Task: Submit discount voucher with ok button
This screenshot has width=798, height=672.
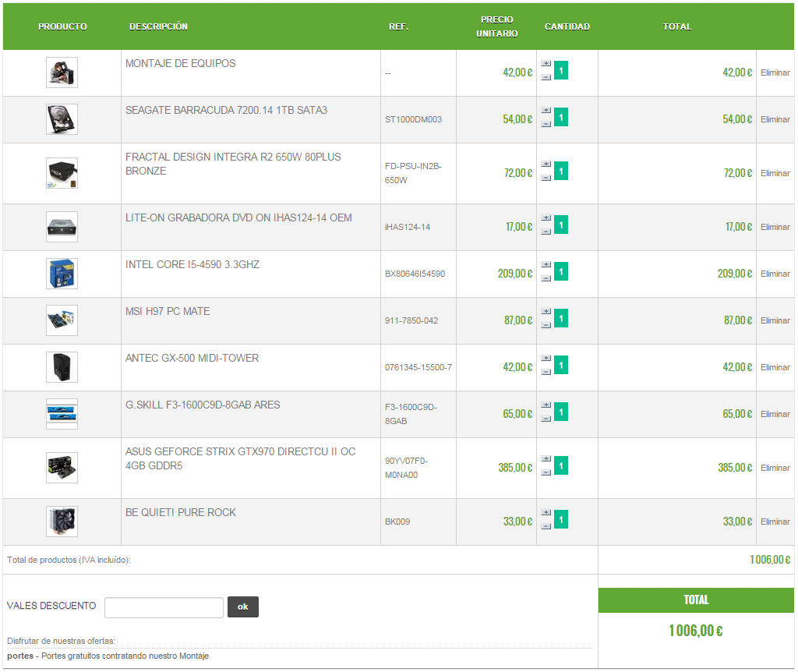Action: coord(243,607)
